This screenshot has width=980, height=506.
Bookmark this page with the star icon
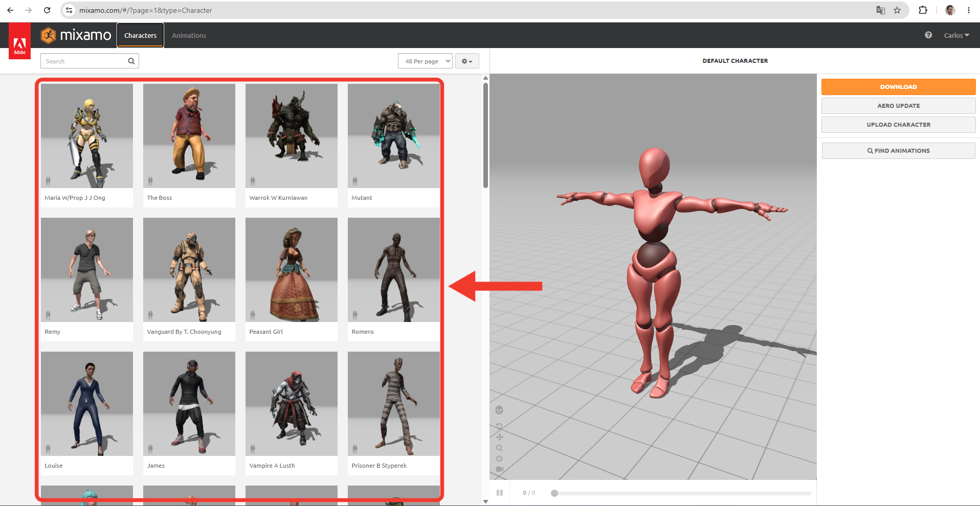point(897,10)
